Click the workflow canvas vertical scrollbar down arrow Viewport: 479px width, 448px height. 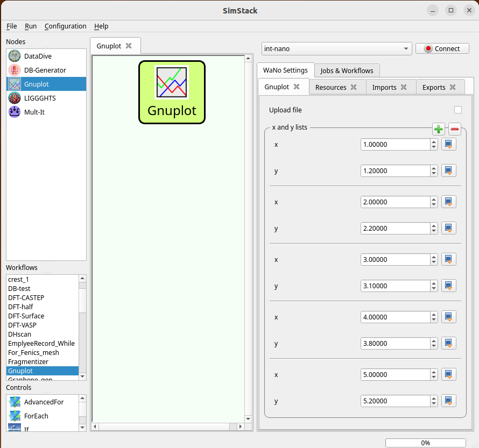[248, 419]
